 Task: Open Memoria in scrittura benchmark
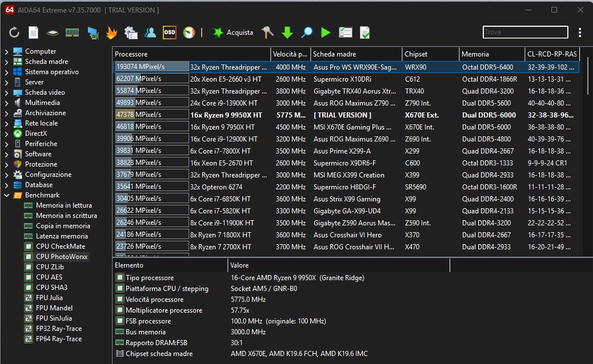click(66, 216)
